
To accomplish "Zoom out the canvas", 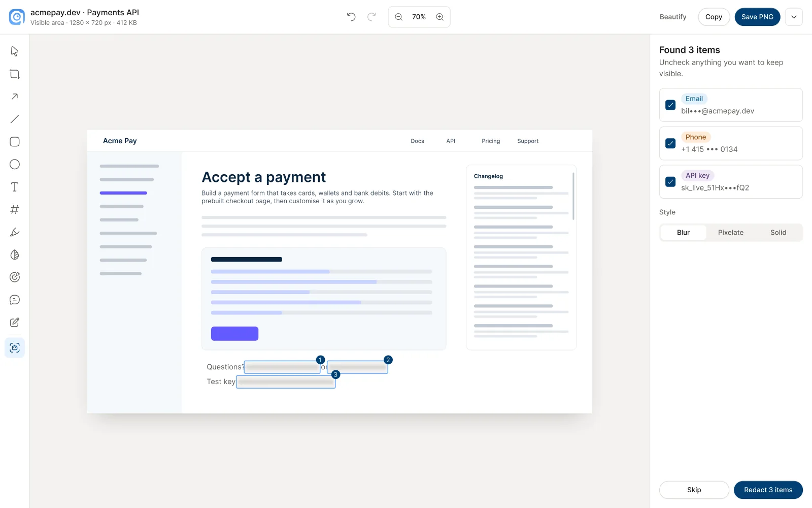I will (x=399, y=17).
